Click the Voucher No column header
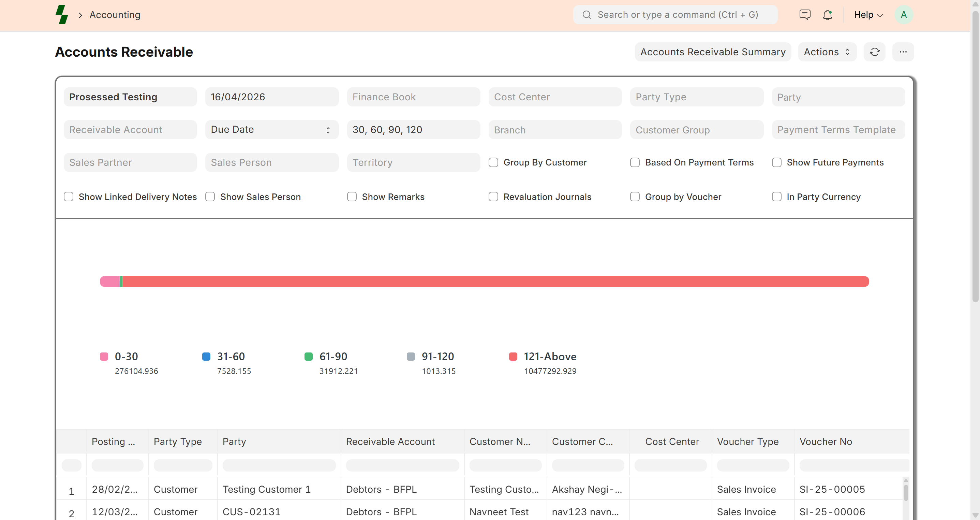Viewport: 980px width, 520px height. [826, 442]
